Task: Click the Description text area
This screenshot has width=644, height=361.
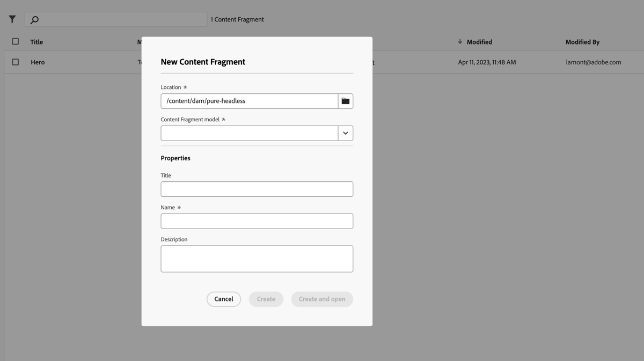Action: [x=257, y=258]
